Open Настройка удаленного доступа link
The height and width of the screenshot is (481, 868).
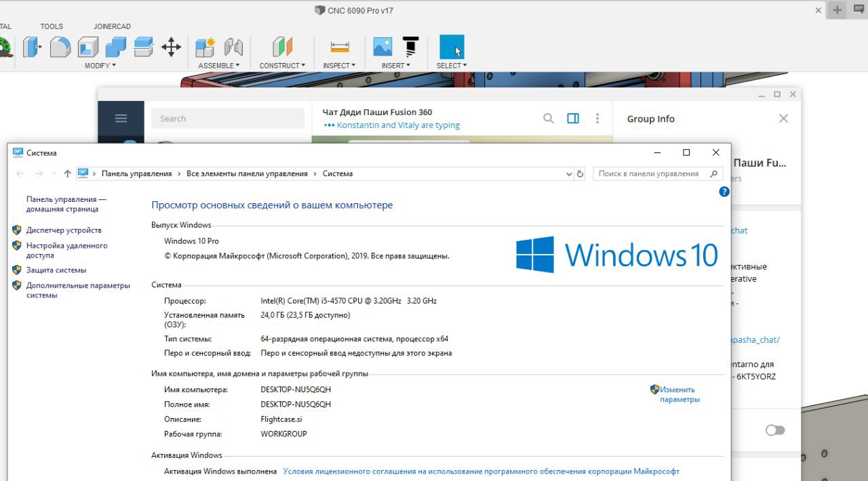66,250
